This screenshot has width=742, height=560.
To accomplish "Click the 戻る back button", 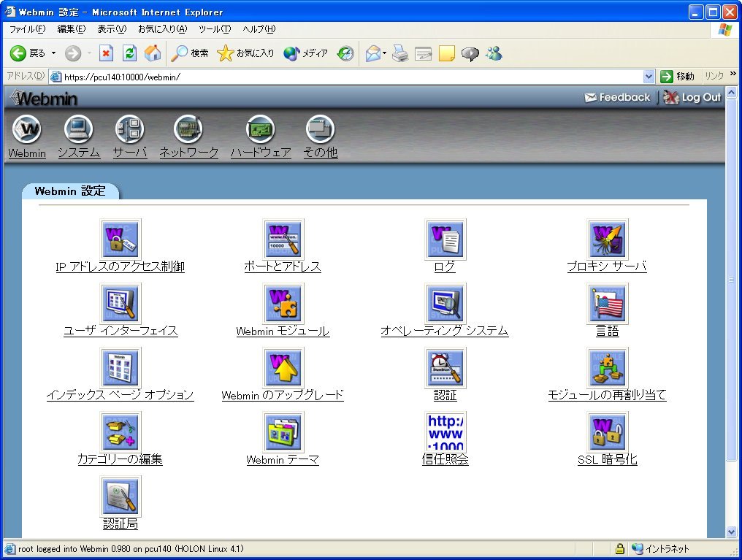I will click(28, 53).
